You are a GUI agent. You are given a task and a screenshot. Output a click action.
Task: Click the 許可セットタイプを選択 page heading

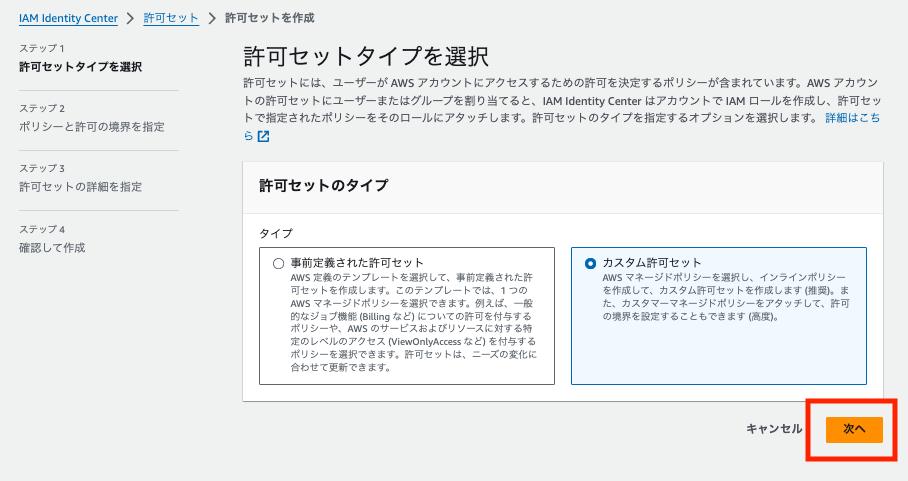tap(366, 57)
